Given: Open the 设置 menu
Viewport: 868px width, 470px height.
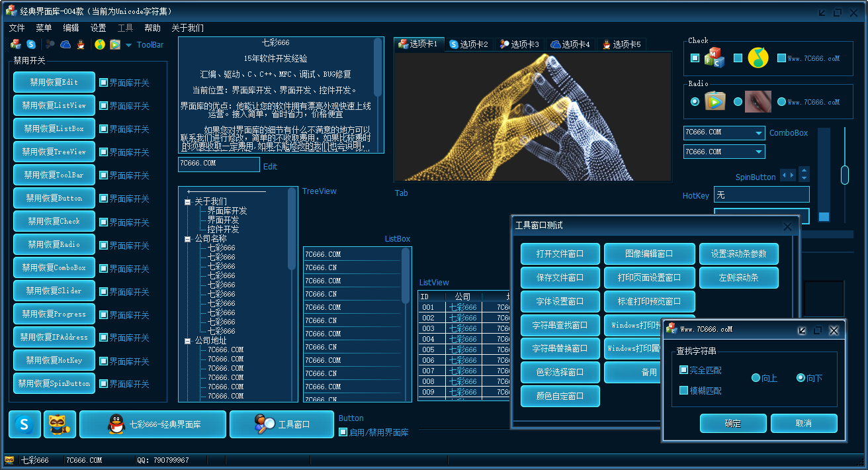Looking at the screenshot, I should tap(98, 28).
